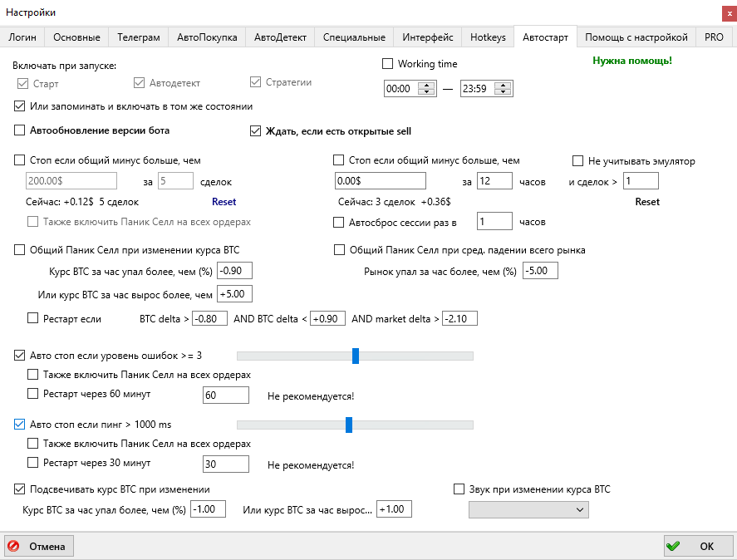Screen dimensions: 737x560
Task: Click the Отмена button
Action: coord(39,546)
